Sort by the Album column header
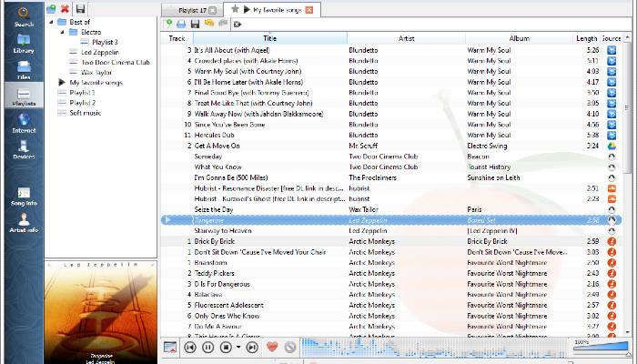The image size is (637, 364). (x=520, y=38)
